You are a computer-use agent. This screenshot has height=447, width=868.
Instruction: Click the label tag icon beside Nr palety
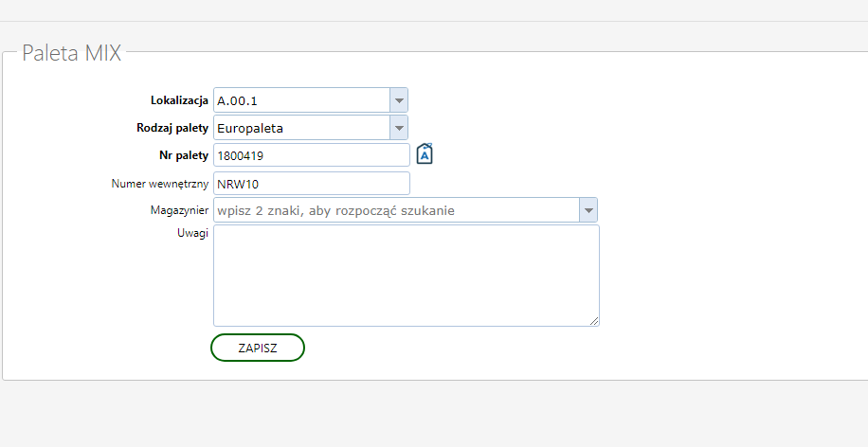coord(425,153)
